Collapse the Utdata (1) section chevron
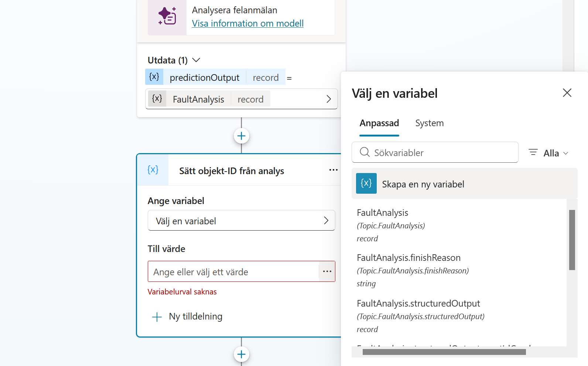588x366 pixels. point(196,60)
